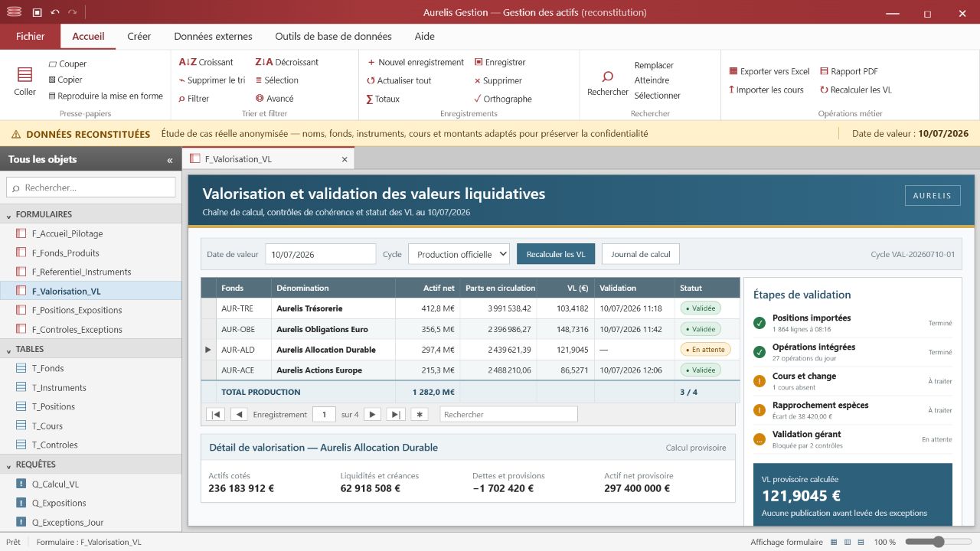This screenshot has width=980, height=551.
Task: Switch to the Créer ribbon tab
Action: (x=139, y=36)
